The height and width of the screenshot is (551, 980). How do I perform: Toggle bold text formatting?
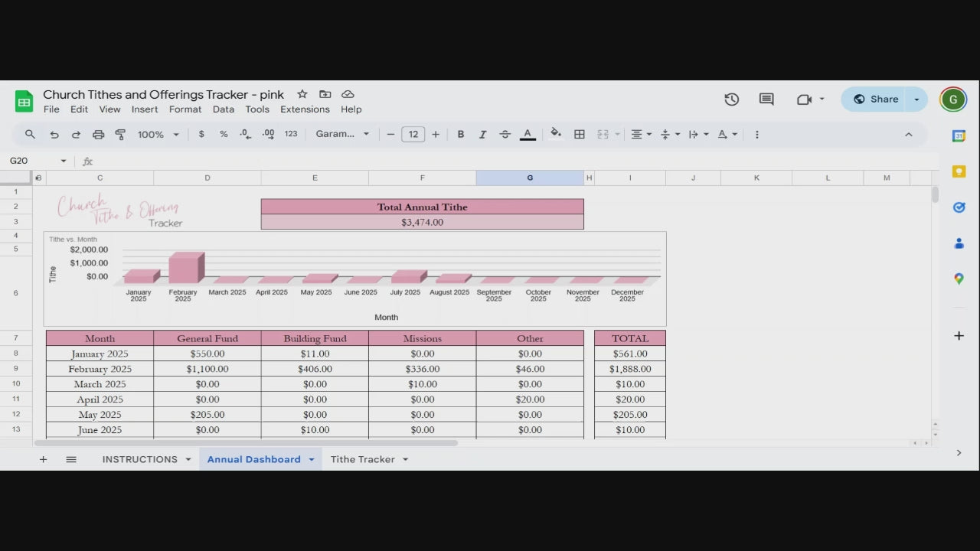tap(460, 135)
